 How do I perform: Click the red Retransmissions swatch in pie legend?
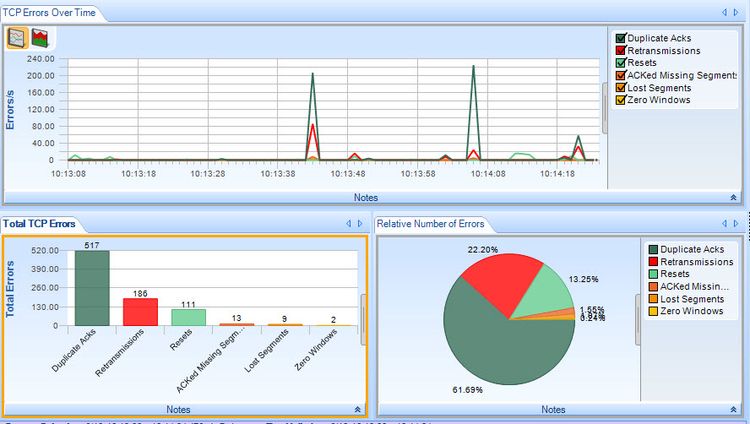[x=653, y=262]
